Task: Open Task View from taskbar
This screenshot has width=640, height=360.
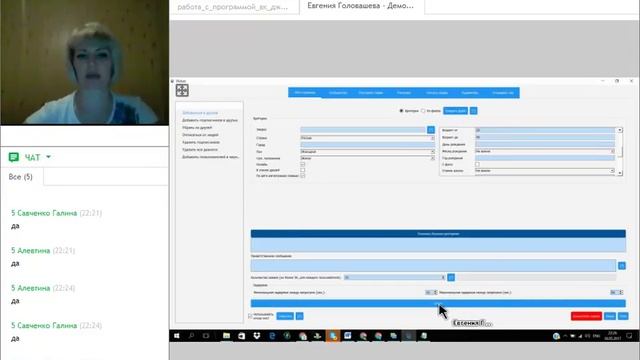Action: point(206,336)
